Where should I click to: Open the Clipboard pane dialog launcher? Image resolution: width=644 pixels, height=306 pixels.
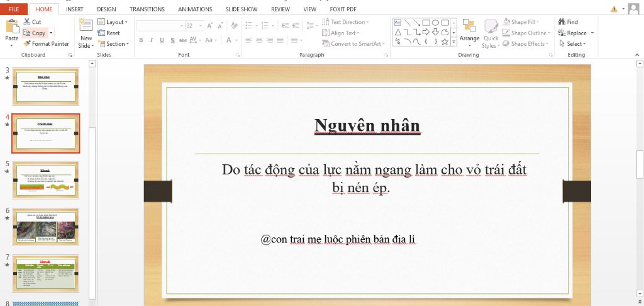point(70,55)
